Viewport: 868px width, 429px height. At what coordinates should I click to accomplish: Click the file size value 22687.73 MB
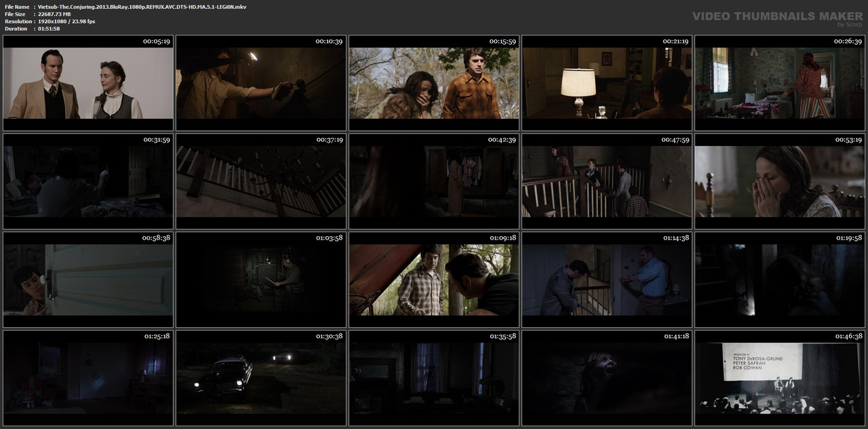tap(54, 14)
